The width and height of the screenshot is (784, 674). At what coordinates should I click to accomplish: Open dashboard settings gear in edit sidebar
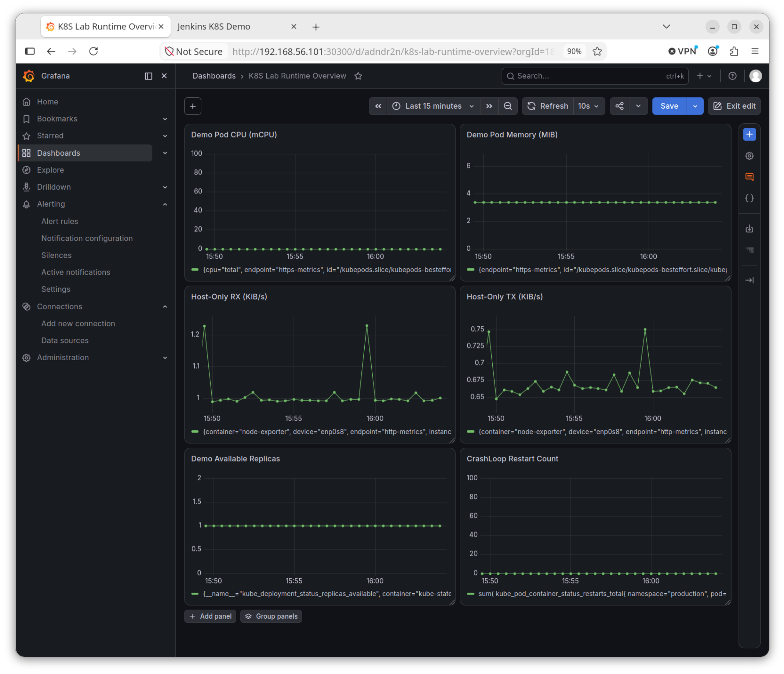[x=749, y=156]
